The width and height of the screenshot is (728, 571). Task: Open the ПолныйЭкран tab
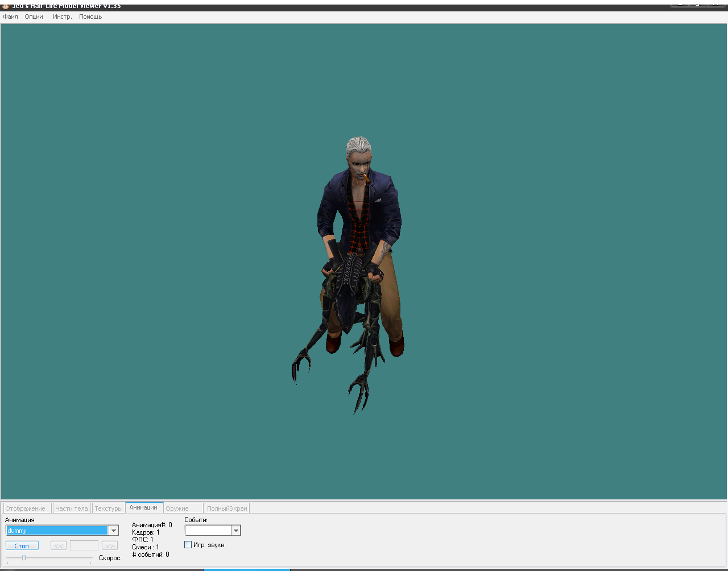click(227, 508)
